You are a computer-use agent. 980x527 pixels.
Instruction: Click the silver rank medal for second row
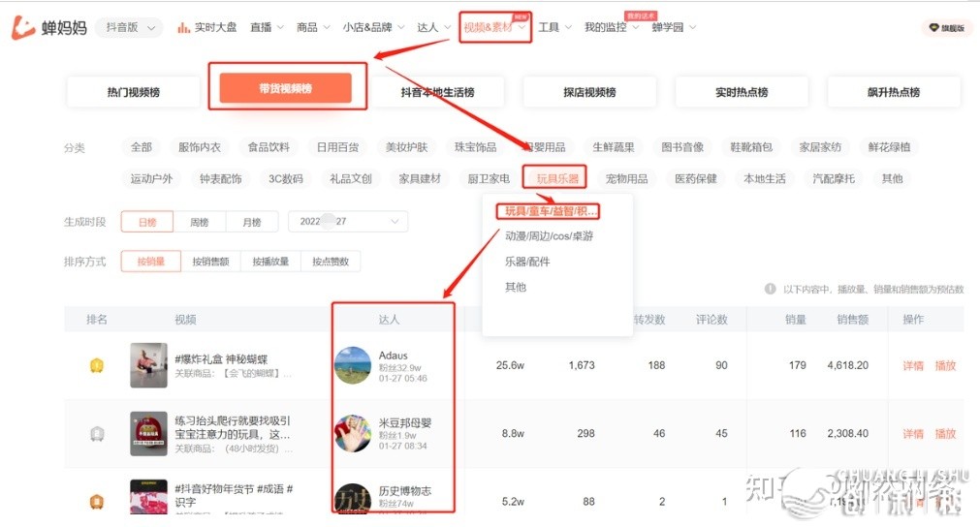click(x=97, y=433)
